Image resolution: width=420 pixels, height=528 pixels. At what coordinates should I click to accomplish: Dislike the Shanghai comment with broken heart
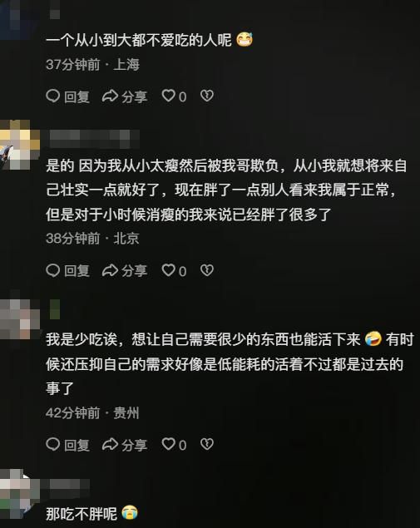click(x=207, y=96)
